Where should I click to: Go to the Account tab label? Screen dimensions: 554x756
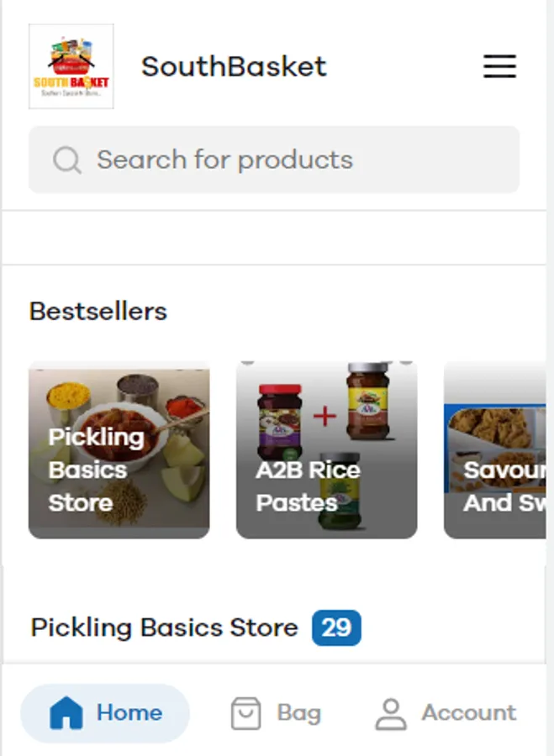[x=468, y=713]
